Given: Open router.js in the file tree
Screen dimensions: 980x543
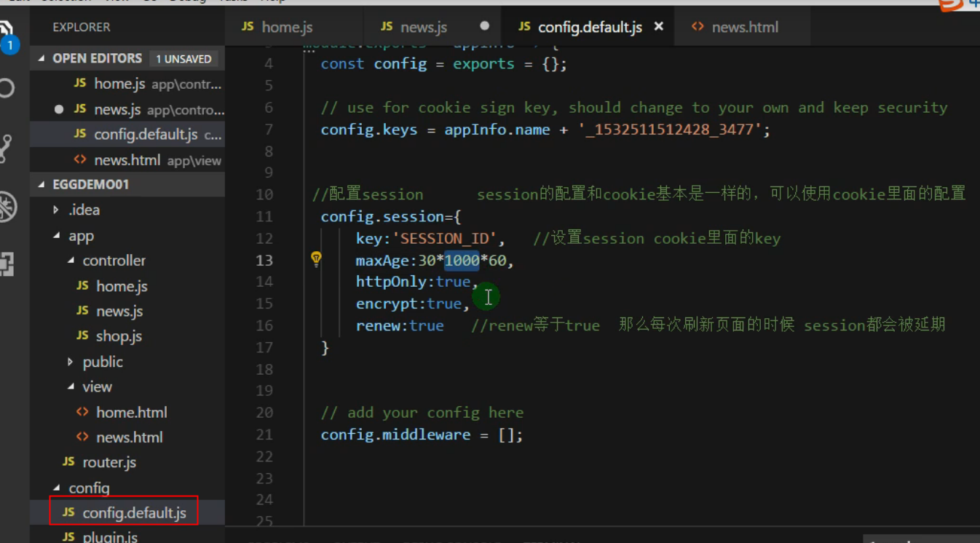Looking at the screenshot, I should [x=109, y=462].
